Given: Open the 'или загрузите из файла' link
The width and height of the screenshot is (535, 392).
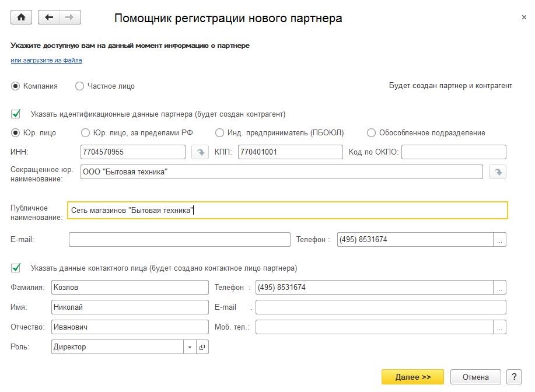Looking at the screenshot, I should (x=47, y=61).
